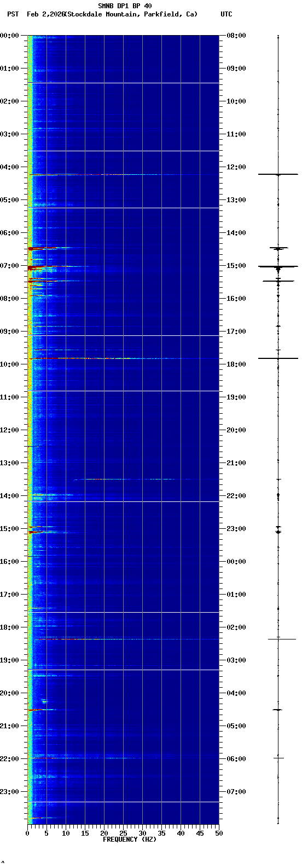The width and height of the screenshot is (302, 868).
Task: Click the 05:00 label on PST axis
Action: click(x=9, y=200)
